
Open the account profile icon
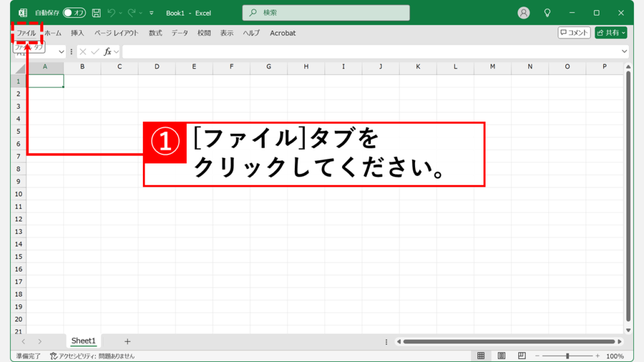point(523,13)
